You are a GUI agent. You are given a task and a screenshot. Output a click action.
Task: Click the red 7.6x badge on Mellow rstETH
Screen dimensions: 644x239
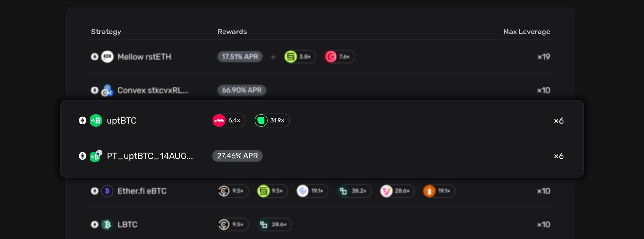pos(339,57)
